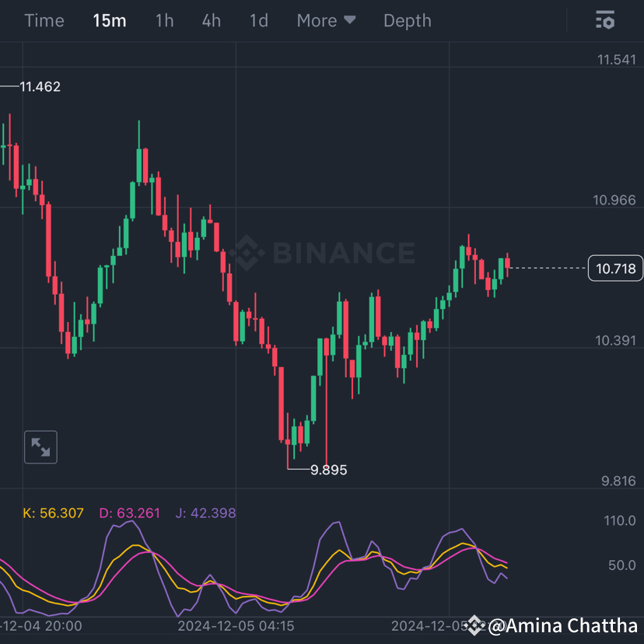Click the Binance logo diamond in the watermark
This screenshot has height=644, width=644.
coord(245,254)
